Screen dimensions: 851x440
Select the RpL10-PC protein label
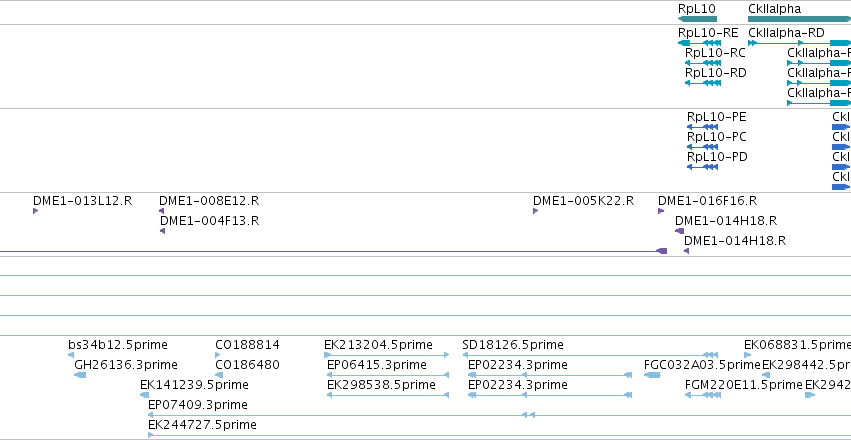(x=716, y=137)
